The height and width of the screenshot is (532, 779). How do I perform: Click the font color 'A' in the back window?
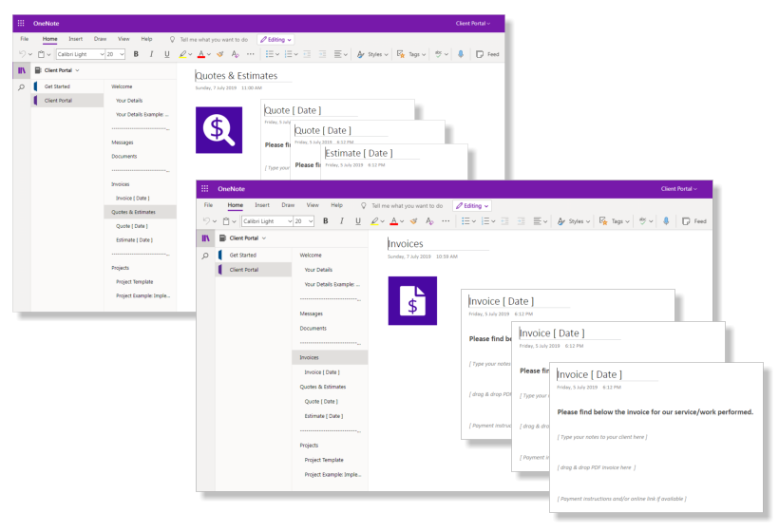click(x=201, y=54)
